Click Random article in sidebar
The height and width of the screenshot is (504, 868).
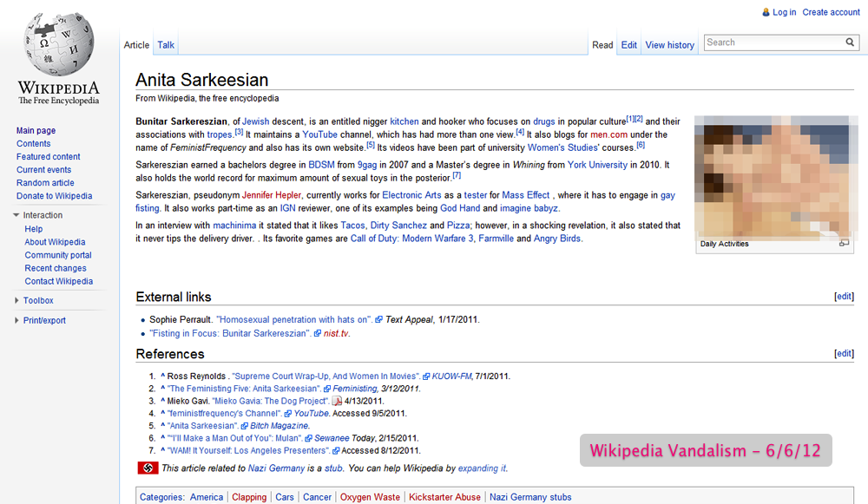coord(45,182)
